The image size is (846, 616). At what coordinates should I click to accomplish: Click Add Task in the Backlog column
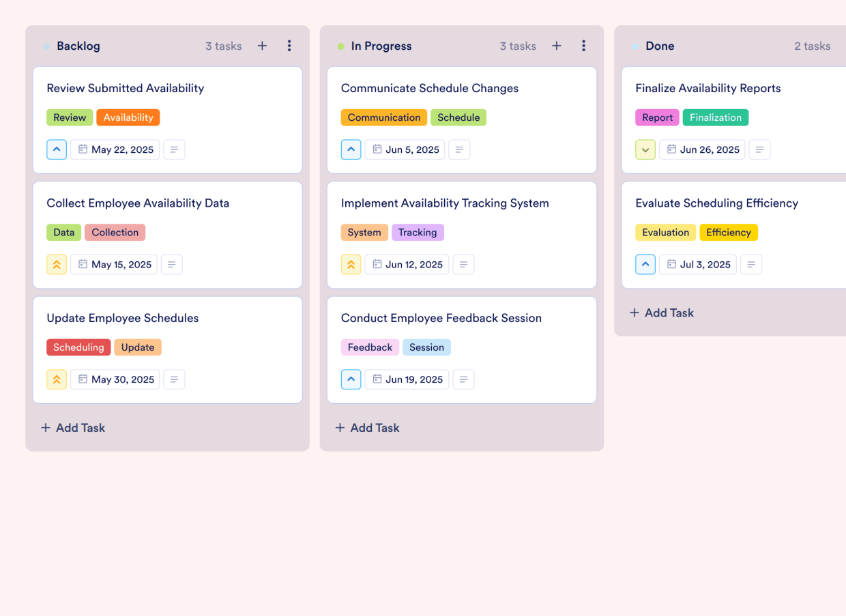pyautogui.click(x=72, y=428)
